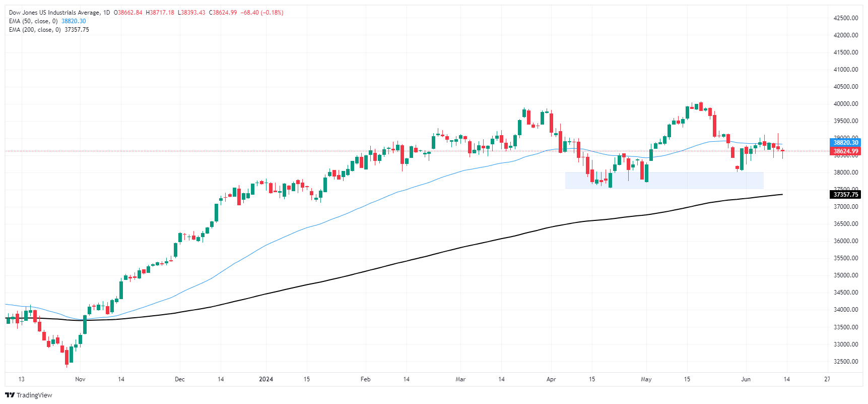The image size is (868, 404).
Task: Click the 42500.00 price axis label
Action: (846, 18)
